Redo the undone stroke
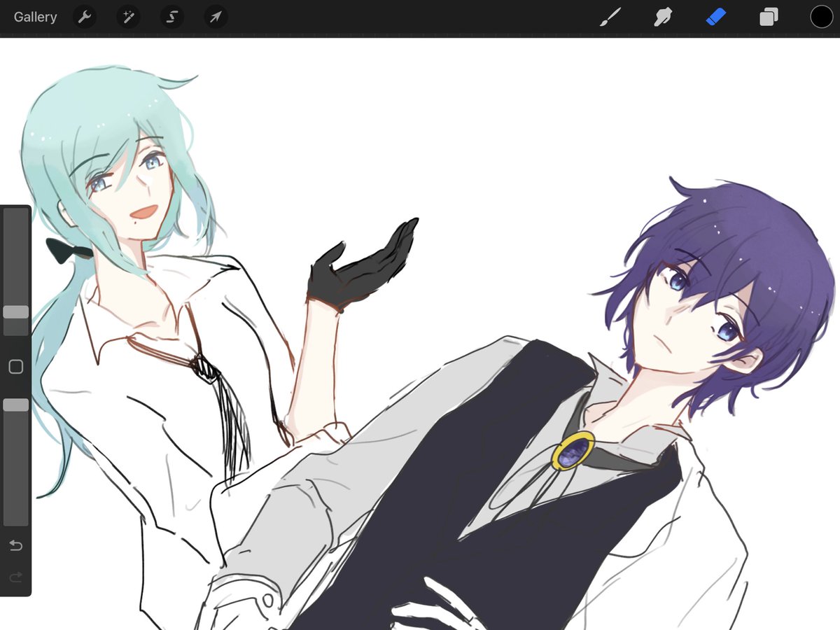 coord(15,577)
